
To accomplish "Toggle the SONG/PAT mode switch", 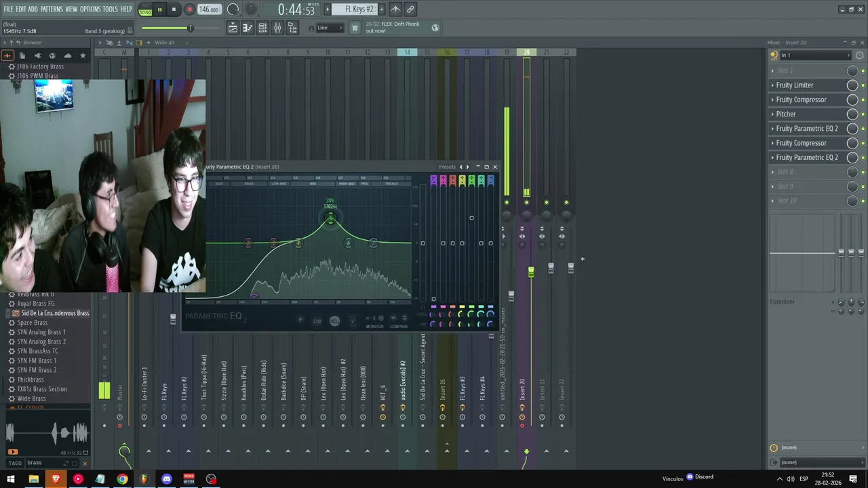I will (145, 10).
